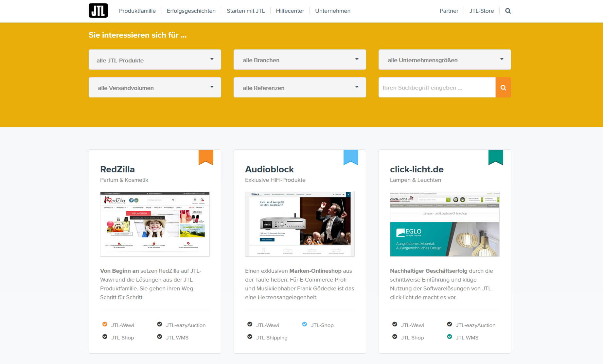
Task: Click 'Parfum & Kosmetik' subtitle text
Action: [124, 180]
